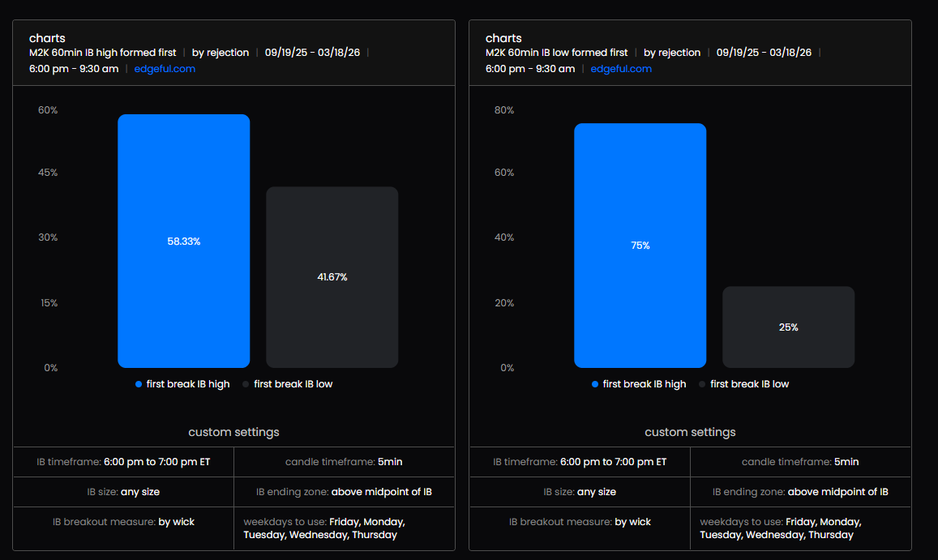
Task: Click IB ending zone cell in left panel
Action: (x=344, y=492)
